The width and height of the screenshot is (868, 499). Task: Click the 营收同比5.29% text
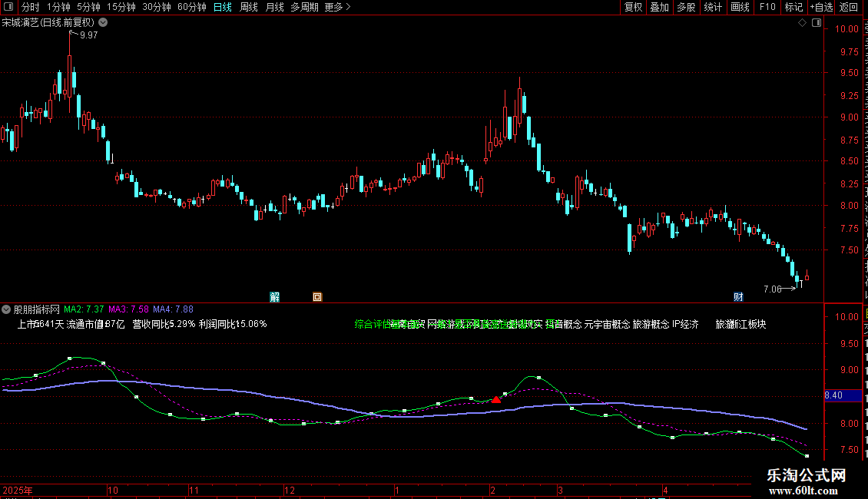[164, 324]
